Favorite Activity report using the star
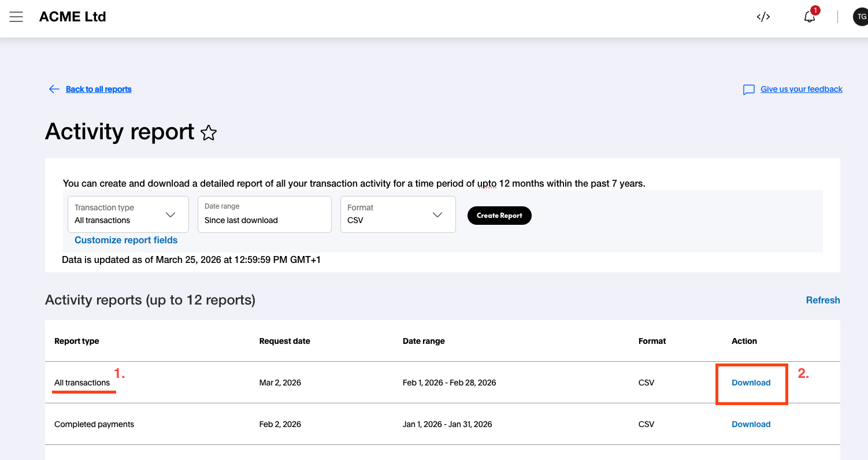This screenshot has height=460, width=868. [x=209, y=133]
